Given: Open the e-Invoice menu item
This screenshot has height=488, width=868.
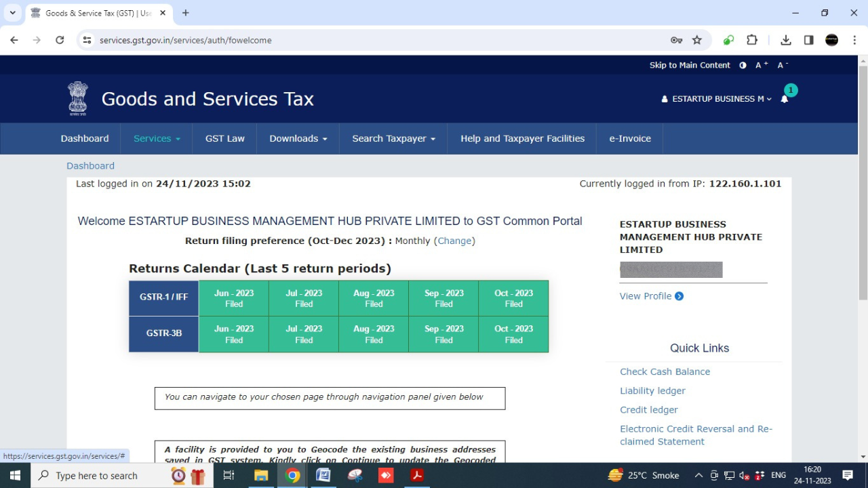Looking at the screenshot, I should tap(630, 138).
